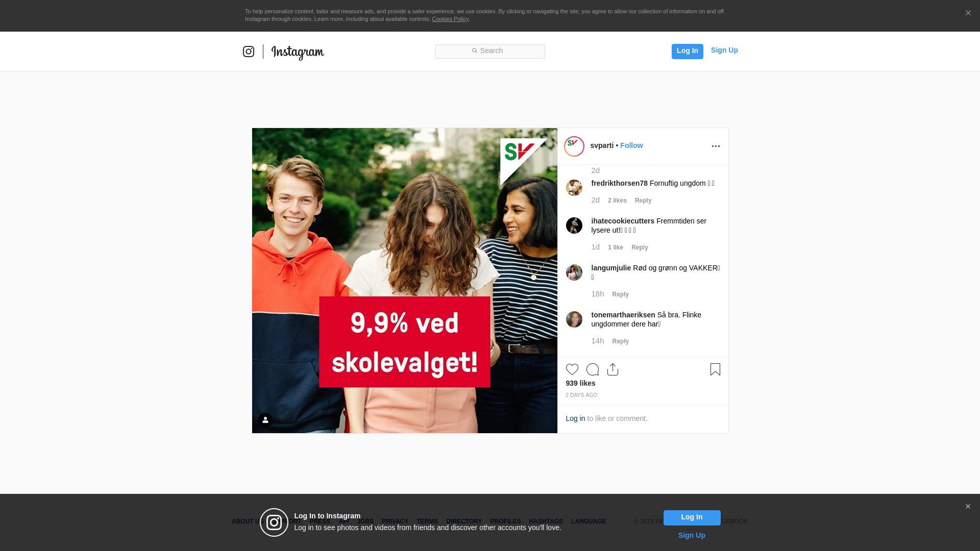The height and width of the screenshot is (551, 980).
Task: Close the bottom Log In banner
Action: point(968,507)
